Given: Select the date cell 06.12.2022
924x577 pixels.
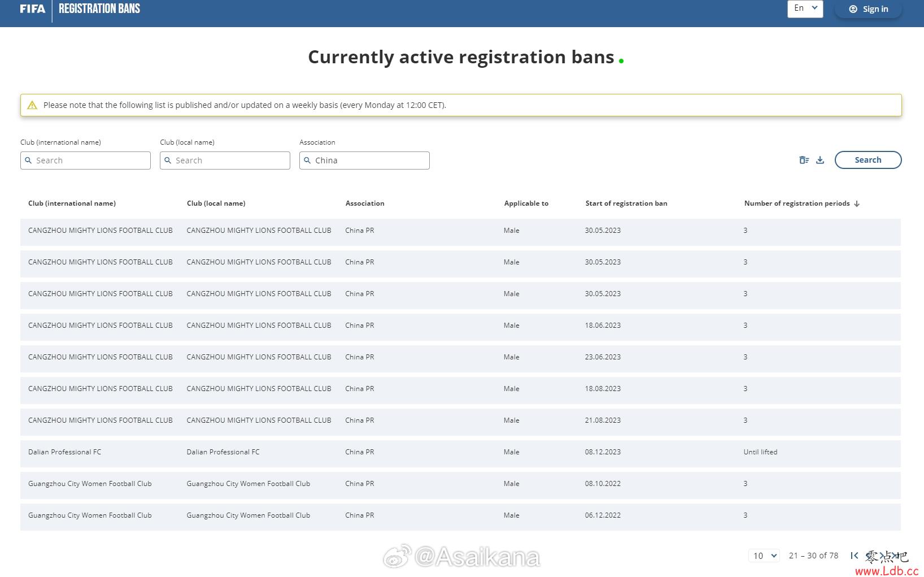Looking at the screenshot, I should [x=603, y=515].
